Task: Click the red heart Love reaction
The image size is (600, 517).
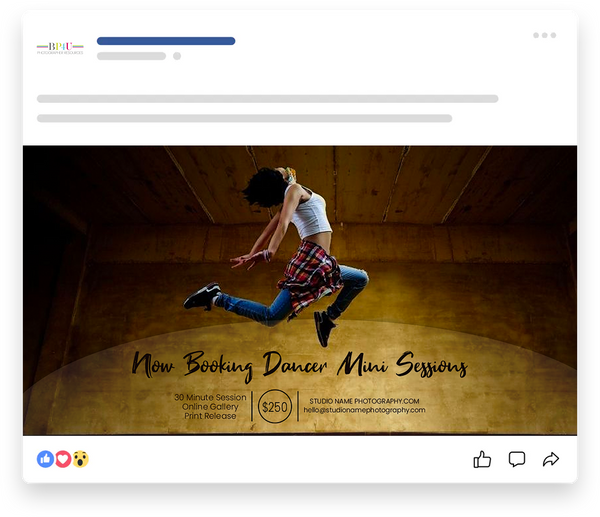Action: pos(63,459)
